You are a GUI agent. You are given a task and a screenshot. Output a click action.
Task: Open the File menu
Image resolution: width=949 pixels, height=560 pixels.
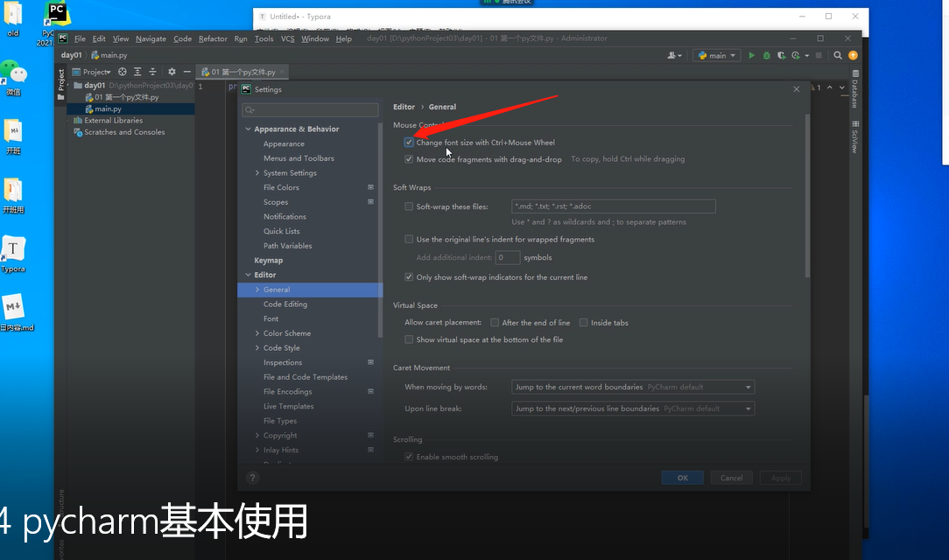[x=80, y=38]
